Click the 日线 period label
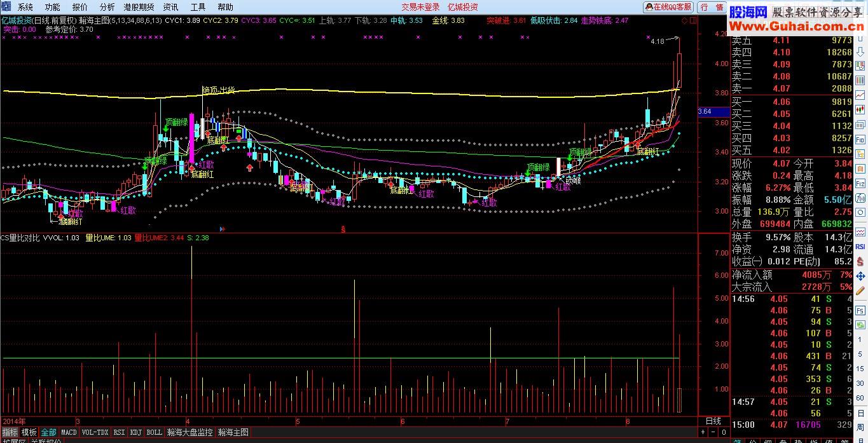 (713, 421)
